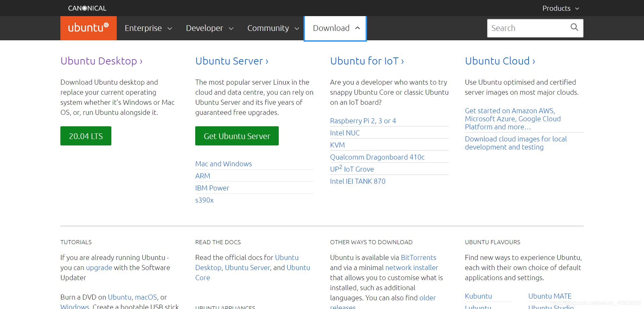The width and height of the screenshot is (644, 309).
Task: Open the Ubuntu Core docs link
Action: coord(253,273)
